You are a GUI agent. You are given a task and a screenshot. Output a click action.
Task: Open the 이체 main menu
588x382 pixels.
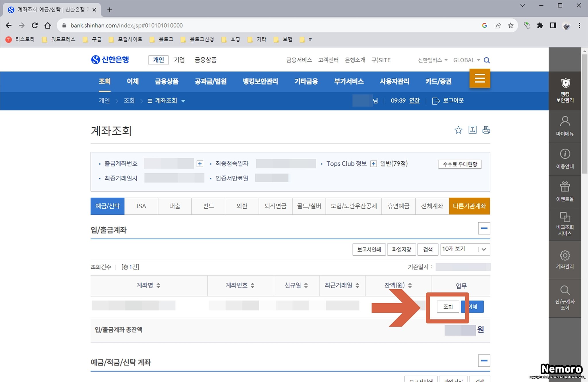(x=133, y=82)
